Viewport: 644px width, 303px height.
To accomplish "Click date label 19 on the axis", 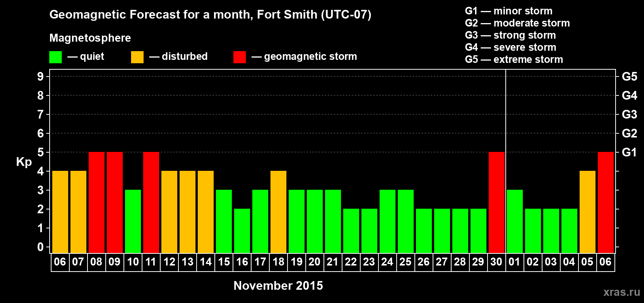I will [297, 262].
